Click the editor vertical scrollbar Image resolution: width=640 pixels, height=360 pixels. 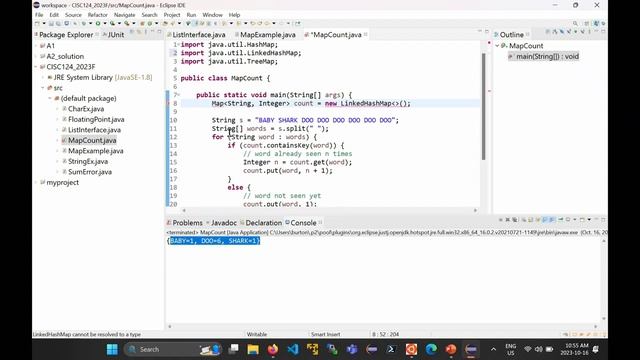(x=484, y=106)
